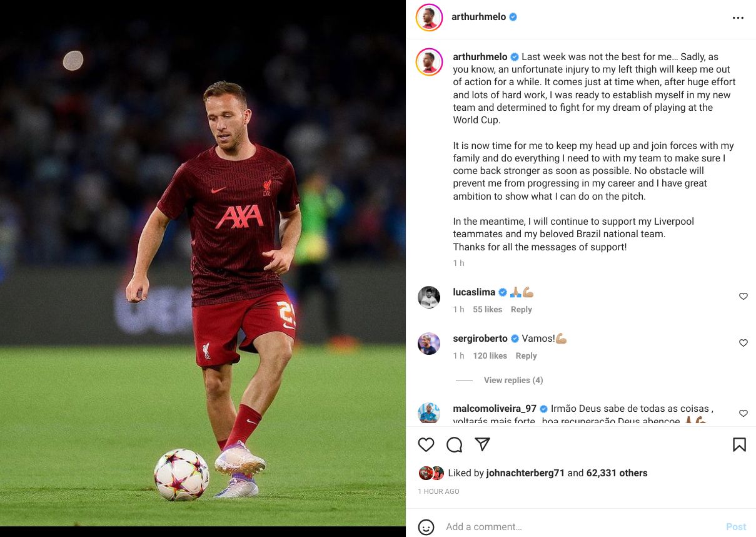Like the post with the heart icon
Viewport: 756px width, 537px height.
point(426,444)
